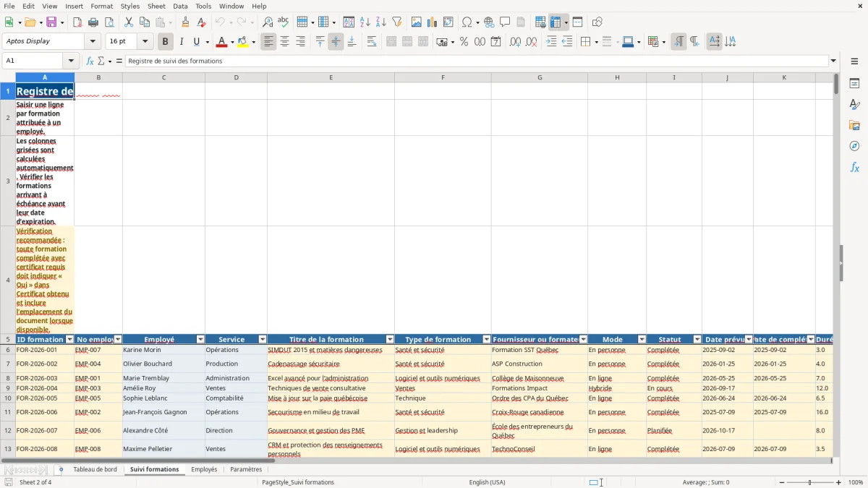Click the AutoFilter funnel icon
The image size is (868, 488).
click(397, 22)
